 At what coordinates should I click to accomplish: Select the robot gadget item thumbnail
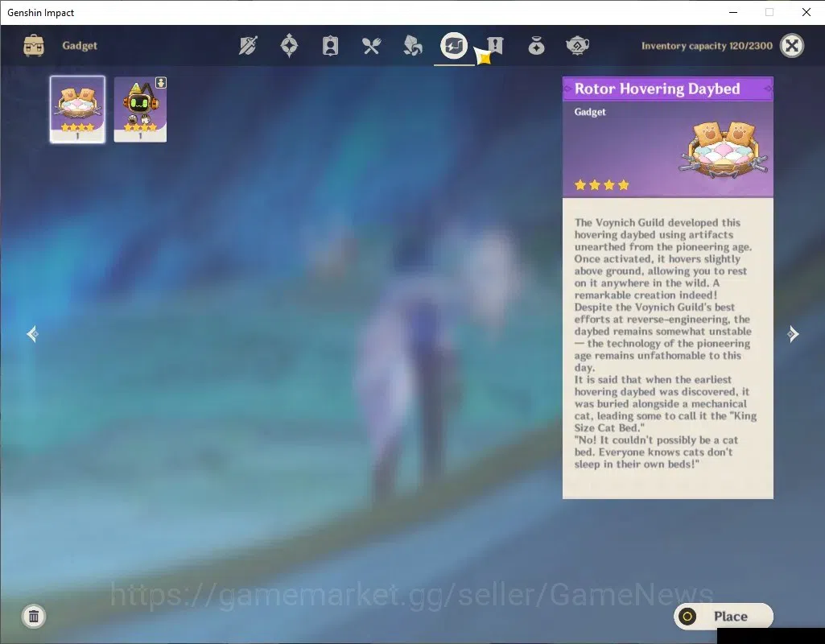pos(141,109)
